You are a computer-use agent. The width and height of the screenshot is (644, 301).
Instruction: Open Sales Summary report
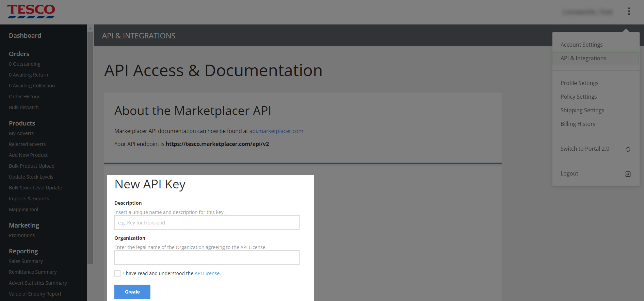click(x=26, y=261)
